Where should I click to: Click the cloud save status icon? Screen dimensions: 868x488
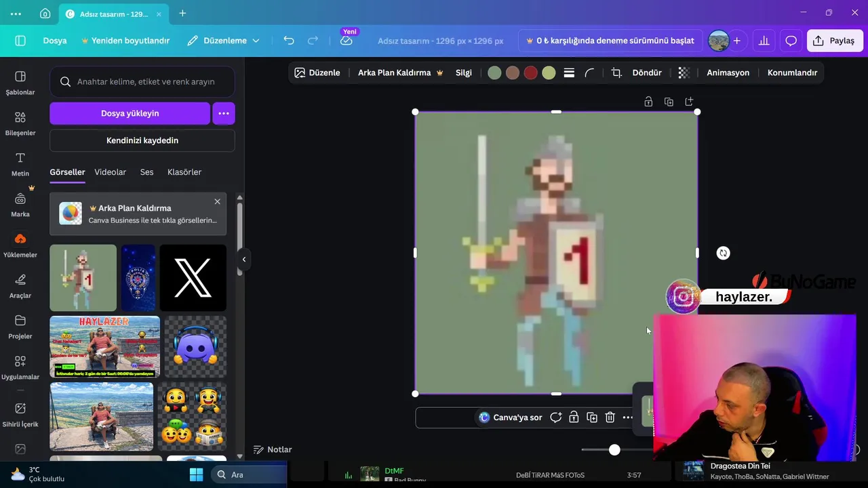point(347,41)
